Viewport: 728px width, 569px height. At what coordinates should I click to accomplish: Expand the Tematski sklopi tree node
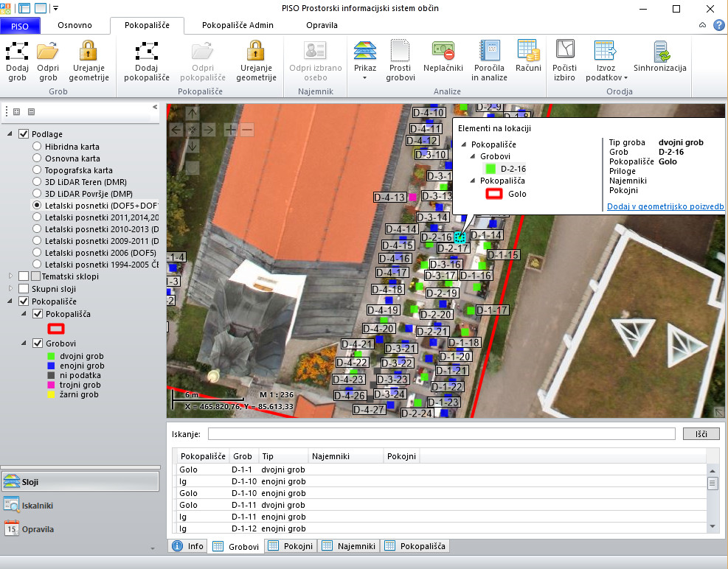[x=10, y=276]
